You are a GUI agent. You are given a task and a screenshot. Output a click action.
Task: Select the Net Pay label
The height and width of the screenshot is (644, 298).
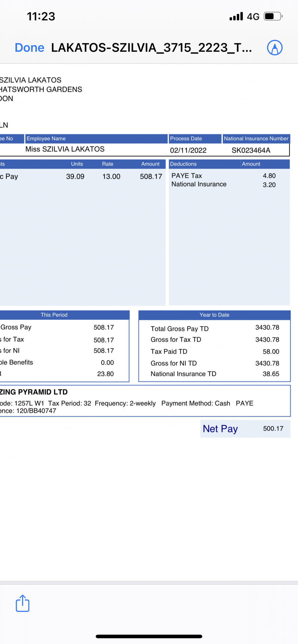coord(220,429)
